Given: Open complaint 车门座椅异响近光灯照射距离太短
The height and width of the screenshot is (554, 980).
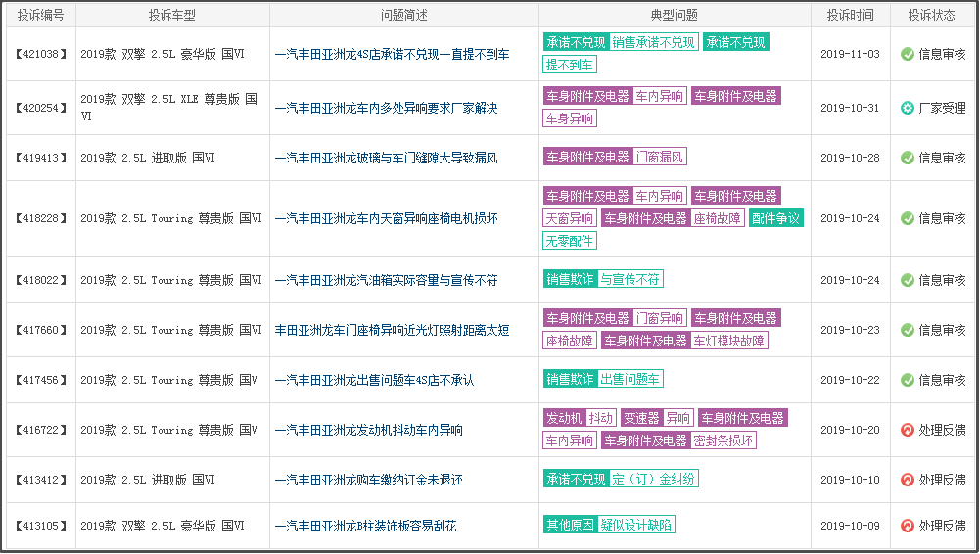Looking at the screenshot, I should point(392,330).
